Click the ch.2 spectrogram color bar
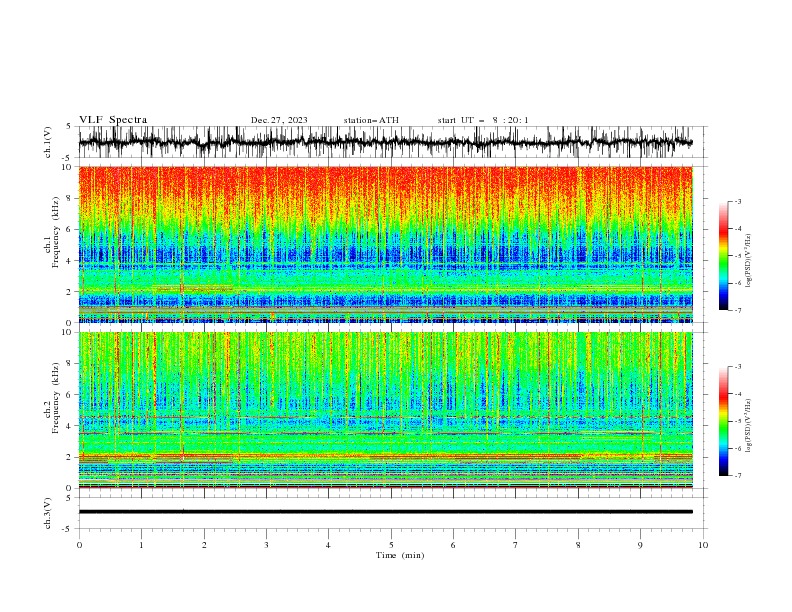This screenshot has width=792, height=612. click(x=723, y=421)
